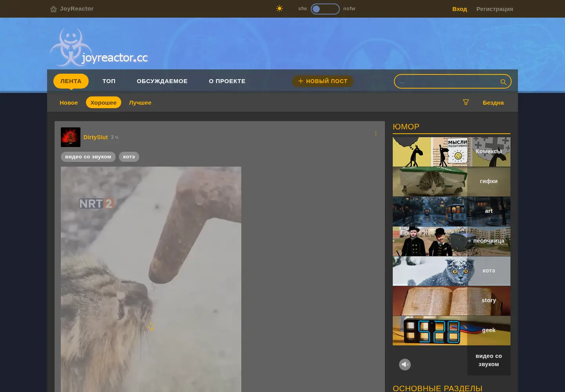The image size is (565, 392).
Task: Open the ЛЕНТА tab
Action: tap(71, 81)
